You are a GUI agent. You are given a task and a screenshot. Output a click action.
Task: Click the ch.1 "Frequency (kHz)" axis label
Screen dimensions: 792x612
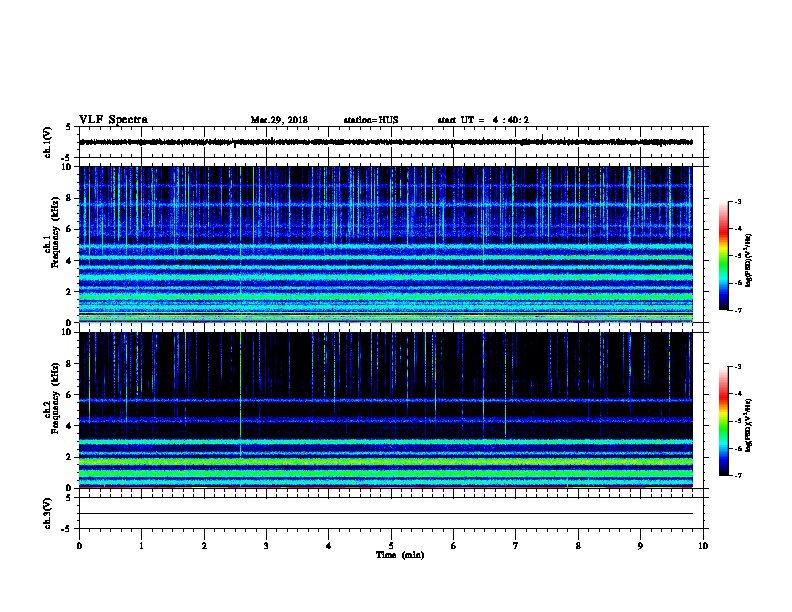55,232
